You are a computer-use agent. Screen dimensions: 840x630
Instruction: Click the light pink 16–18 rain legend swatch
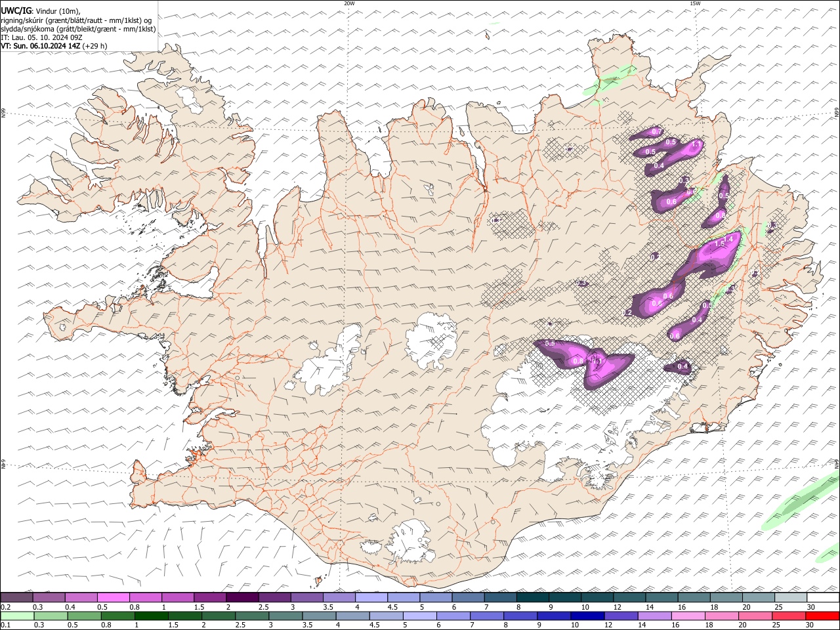(688, 616)
